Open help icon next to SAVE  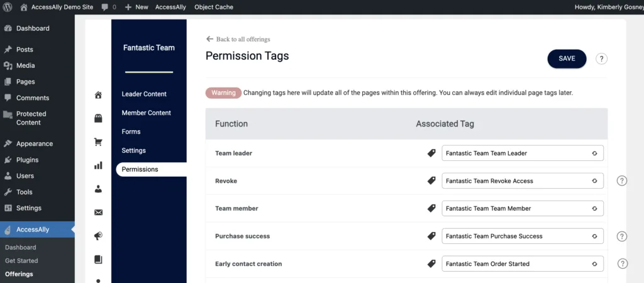pos(601,58)
